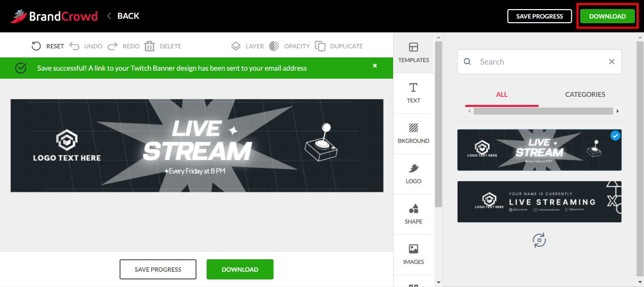This screenshot has width=644, height=287.
Task: Click the tab scroller left arrow
Action: (x=469, y=111)
